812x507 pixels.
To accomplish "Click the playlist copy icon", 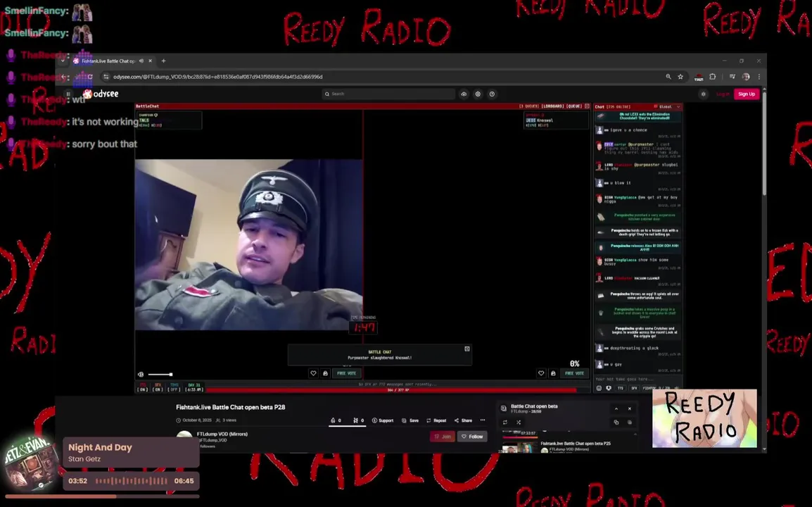I will click(x=616, y=423).
